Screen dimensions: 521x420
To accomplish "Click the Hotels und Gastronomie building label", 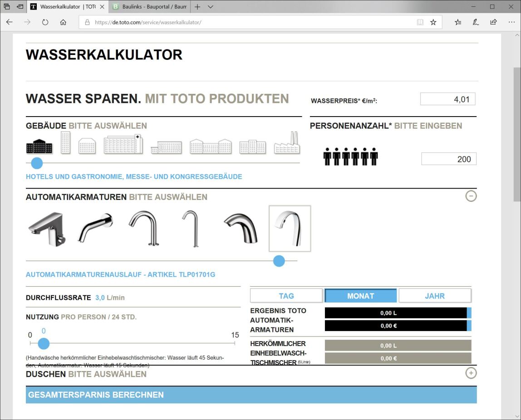I will coord(134,176).
